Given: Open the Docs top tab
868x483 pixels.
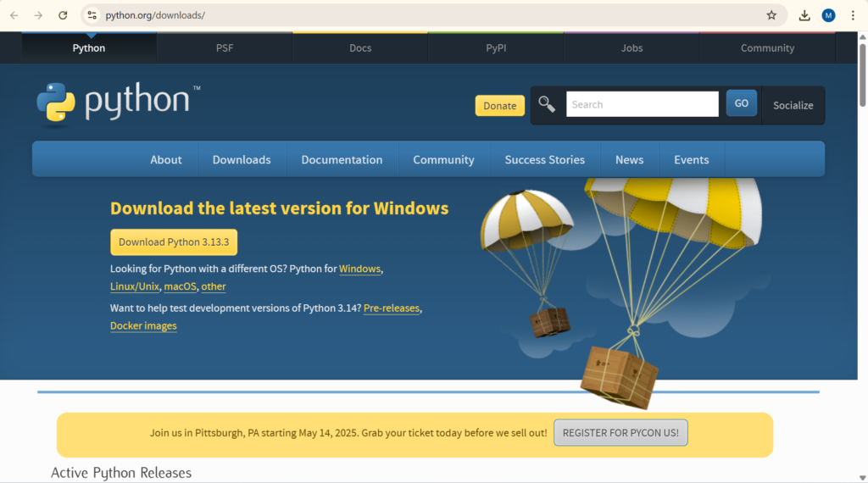Looking at the screenshot, I should coord(359,48).
